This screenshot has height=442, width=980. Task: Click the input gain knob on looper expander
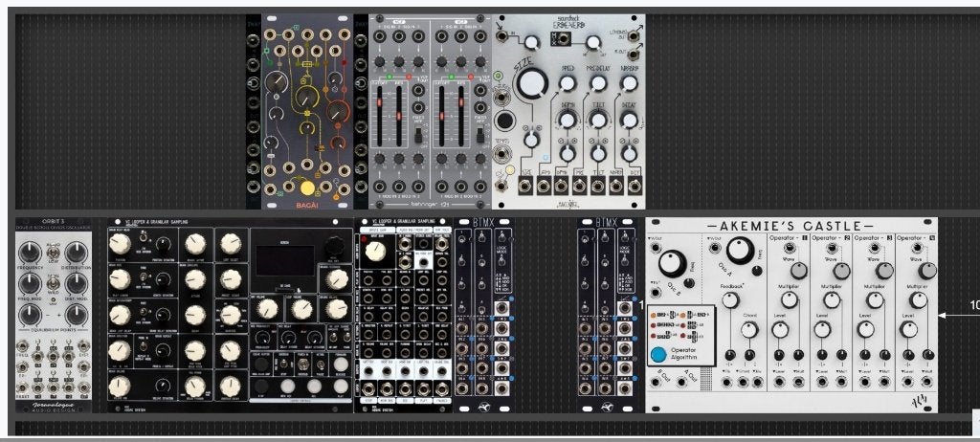tap(375, 252)
